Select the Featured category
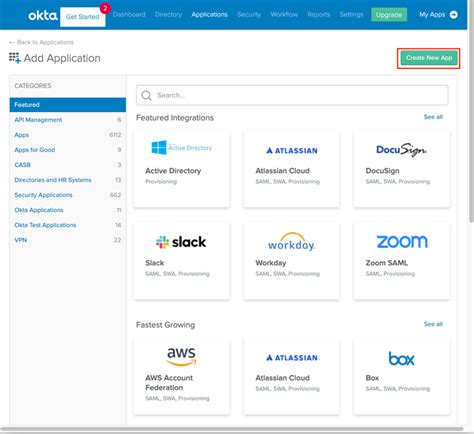 click(x=68, y=105)
